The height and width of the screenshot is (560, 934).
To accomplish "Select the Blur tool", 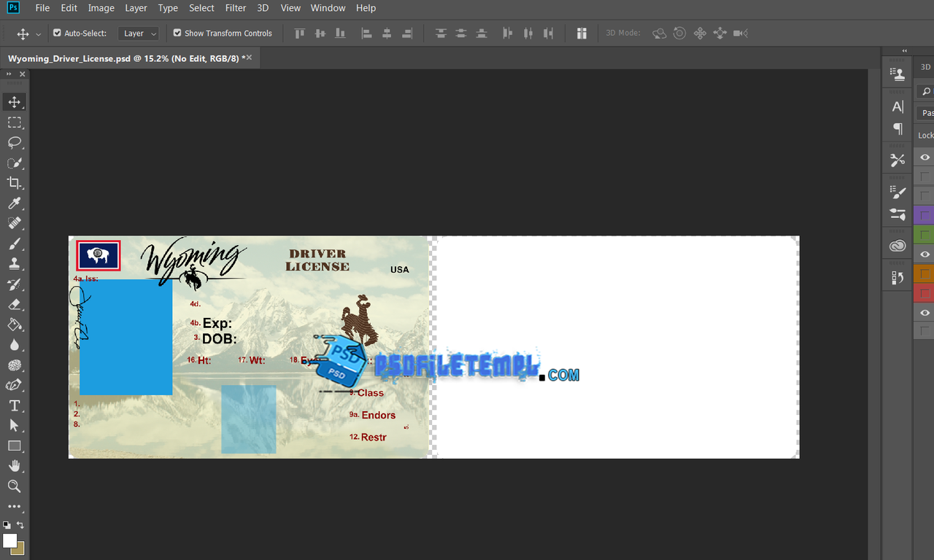I will pyautogui.click(x=14, y=345).
